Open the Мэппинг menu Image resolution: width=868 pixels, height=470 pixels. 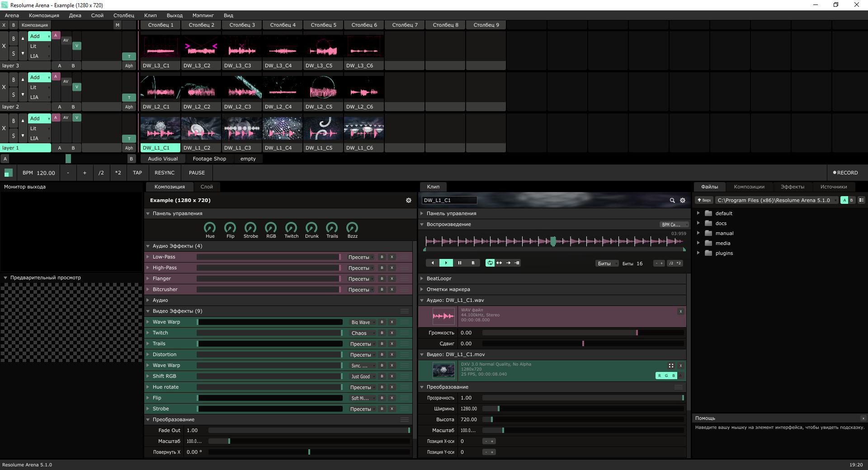pos(203,15)
